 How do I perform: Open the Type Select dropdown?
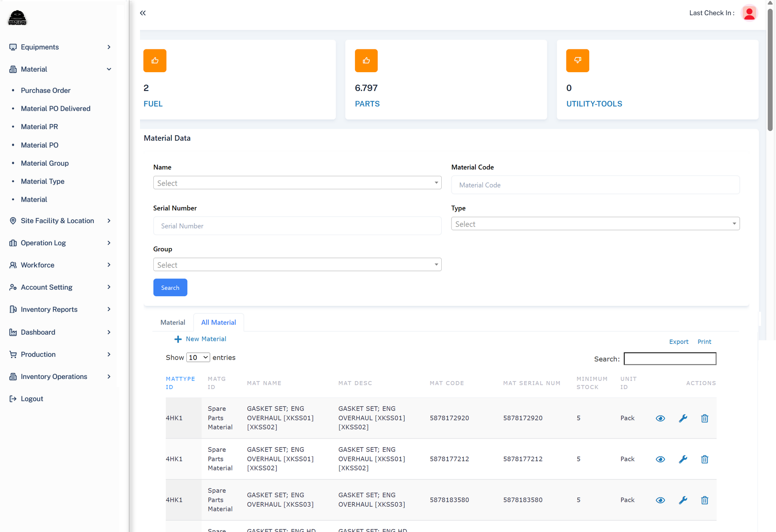(x=595, y=223)
